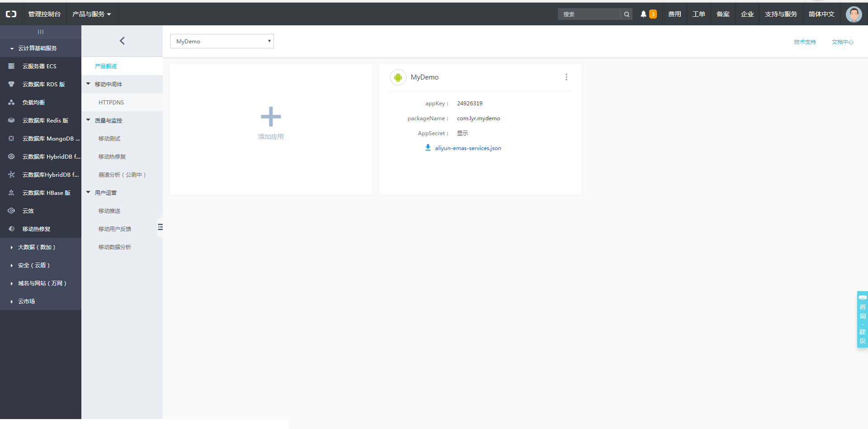Click the 云数据库 Redis 版 icon
The height and width of the screenshot is (429, 868).
(x=11, y=120)
